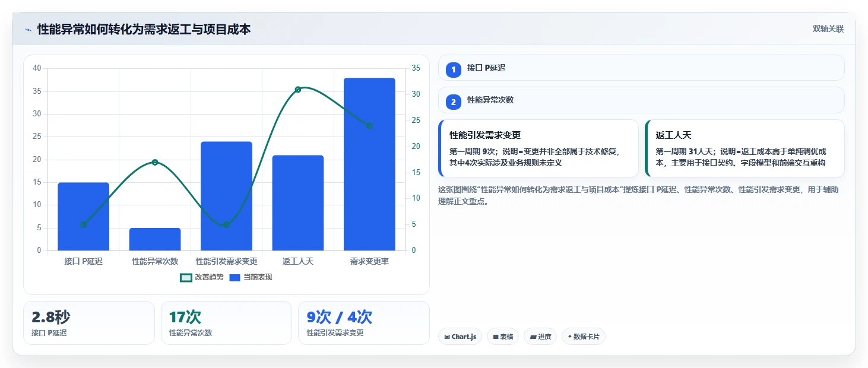Click the trend line point above 性能引发需求变更

pos(226,224)
